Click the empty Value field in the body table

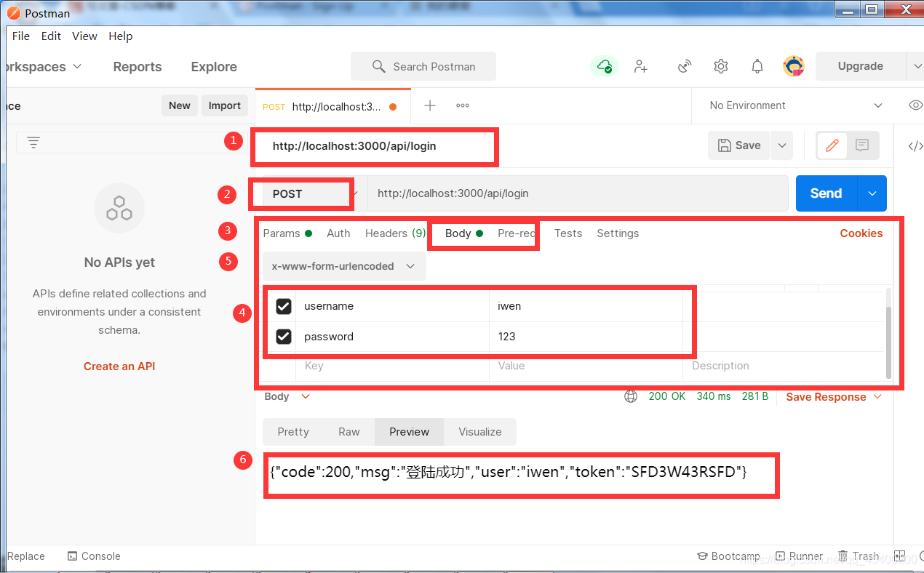click(586, 366)
